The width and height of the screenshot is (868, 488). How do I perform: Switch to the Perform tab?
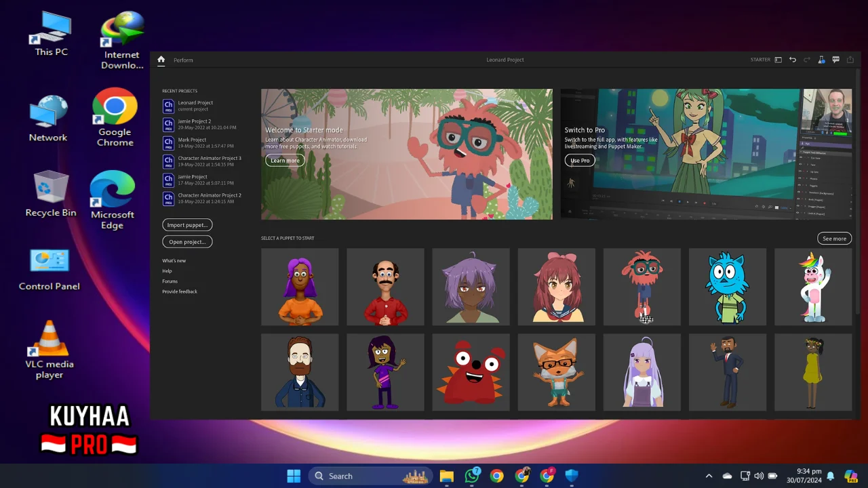pyautogui.click(x=183, y=60)
